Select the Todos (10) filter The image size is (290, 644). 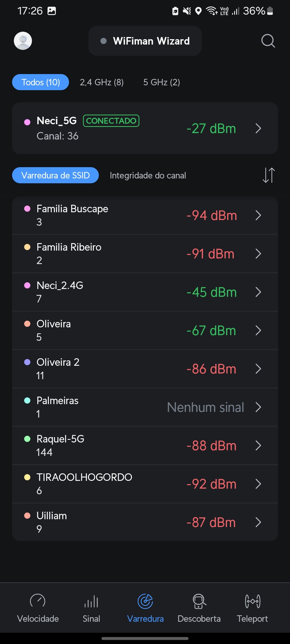[41, 82]
